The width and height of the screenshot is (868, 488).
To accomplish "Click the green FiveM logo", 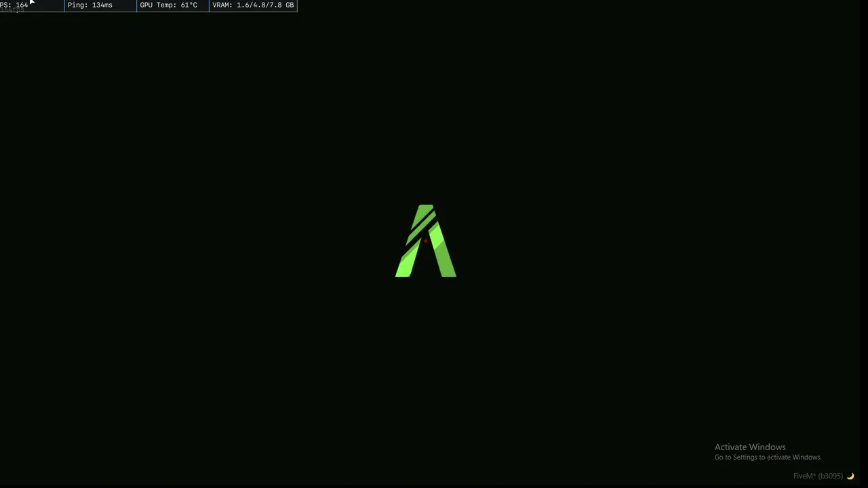I will click(x=426, y=241).
